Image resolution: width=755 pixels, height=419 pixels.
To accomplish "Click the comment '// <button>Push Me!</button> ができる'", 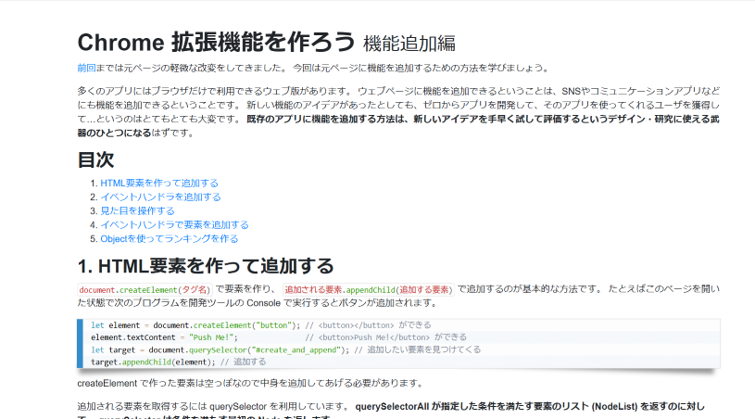I will pos(386,338).
